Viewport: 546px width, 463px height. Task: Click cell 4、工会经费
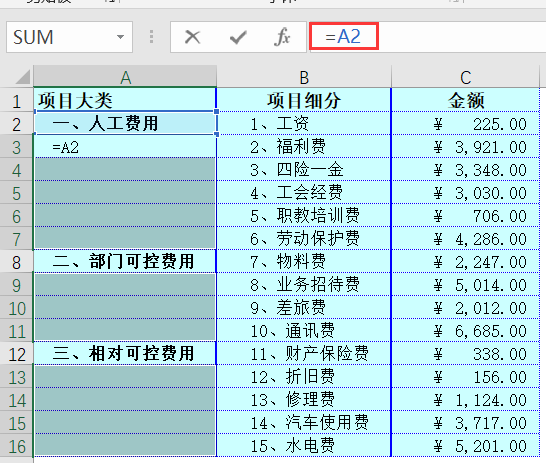[x=304, y=192]
